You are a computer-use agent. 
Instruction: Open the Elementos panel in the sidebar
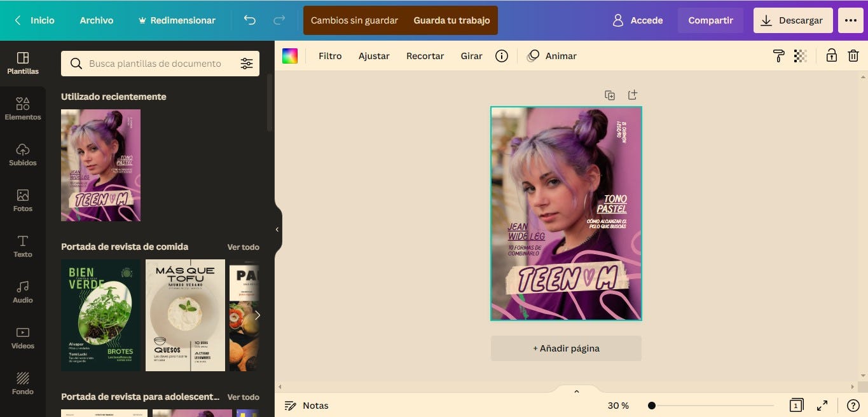23,108
